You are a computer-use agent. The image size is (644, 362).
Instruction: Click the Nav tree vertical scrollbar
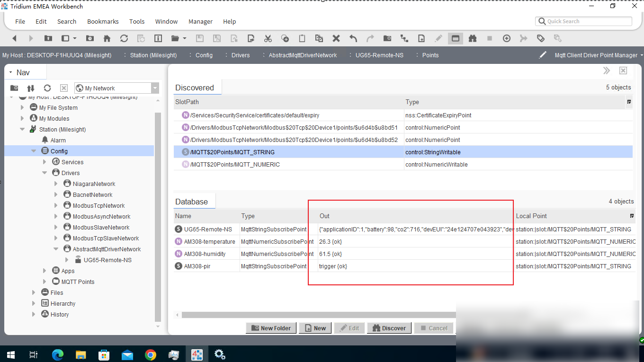(x=158, y=218)
